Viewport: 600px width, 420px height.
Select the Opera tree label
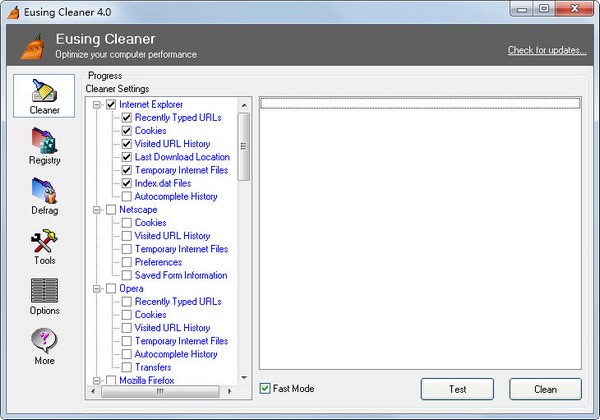[x=131, y=288]
